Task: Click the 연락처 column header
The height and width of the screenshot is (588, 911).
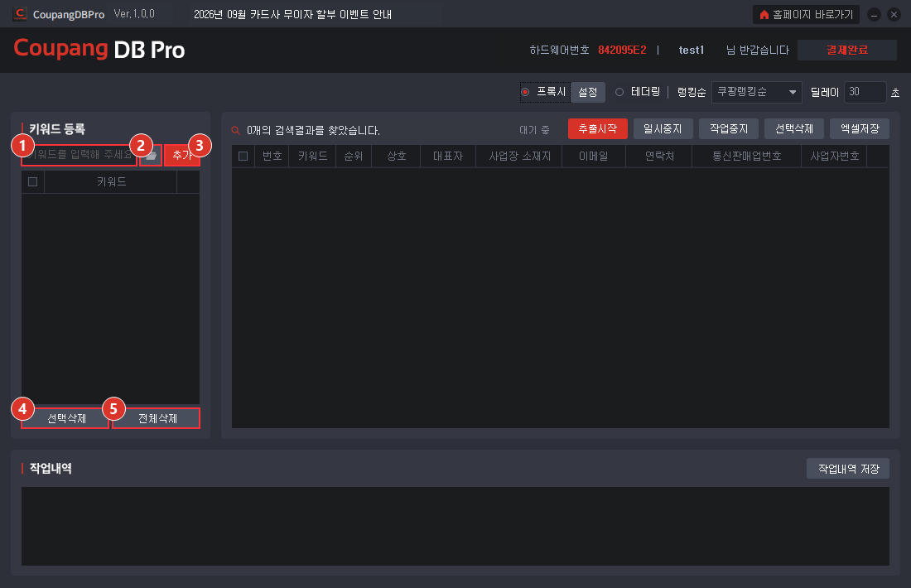Action: [659, 156]
